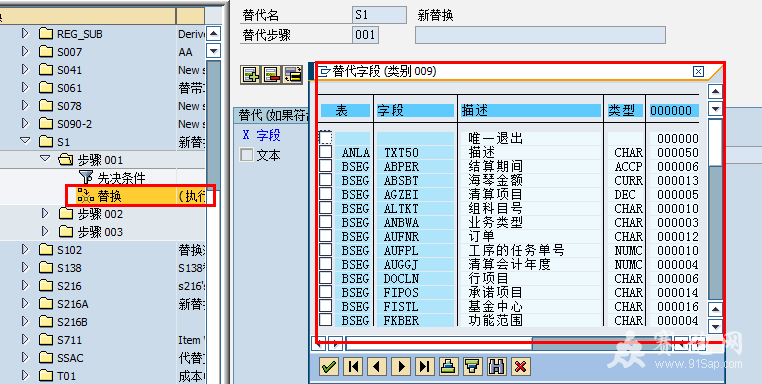Check the BSEG ABPER row checkbox
Viewport: 762px width, 384px height.
326,166
